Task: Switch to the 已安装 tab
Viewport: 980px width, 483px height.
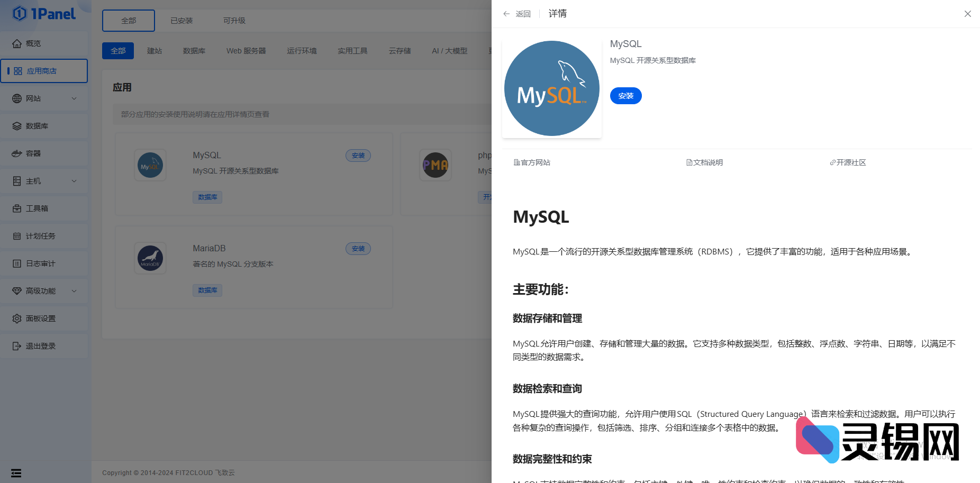Action: click(x=182, y=21)
